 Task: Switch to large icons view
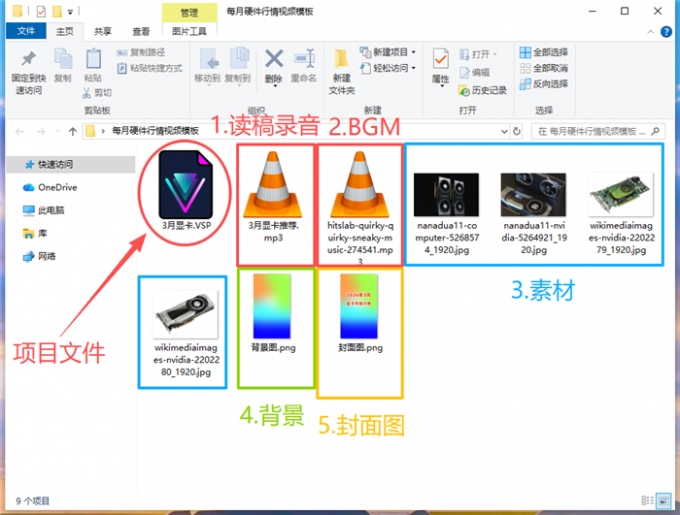click(663, 501)
